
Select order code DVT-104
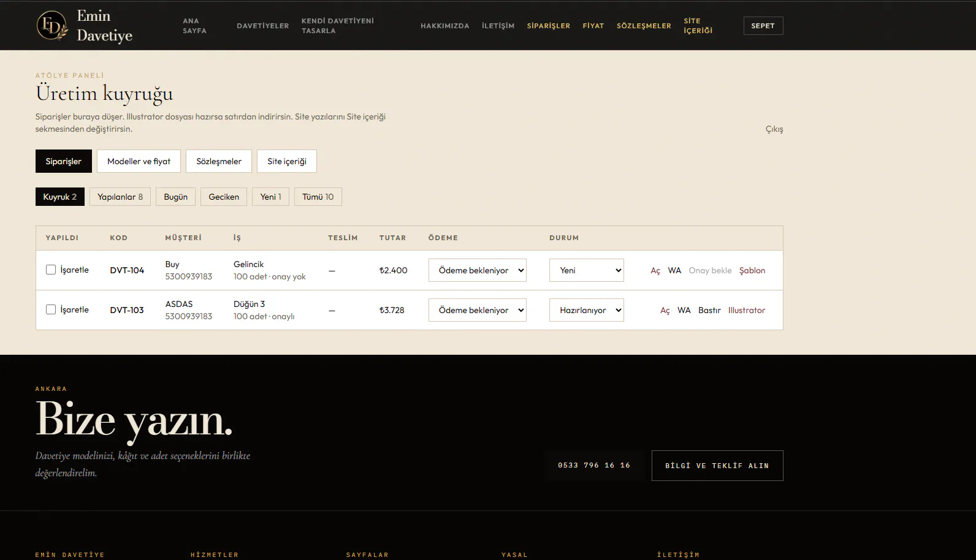pyautogui.click(x=127, y=270)
